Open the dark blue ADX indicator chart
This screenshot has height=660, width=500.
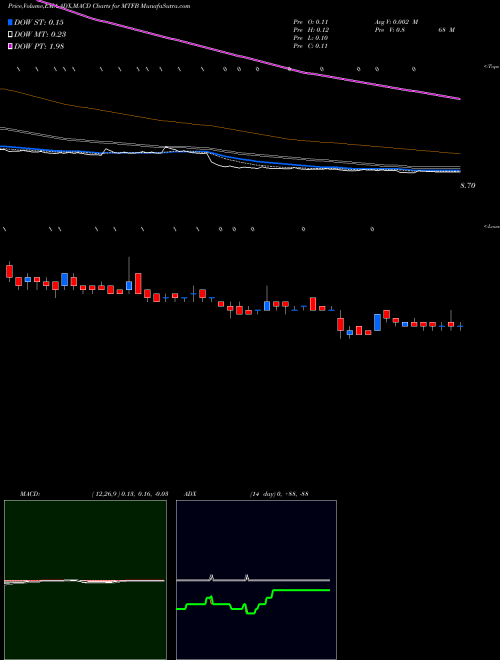pyautogui.click(x=256, y=580)
